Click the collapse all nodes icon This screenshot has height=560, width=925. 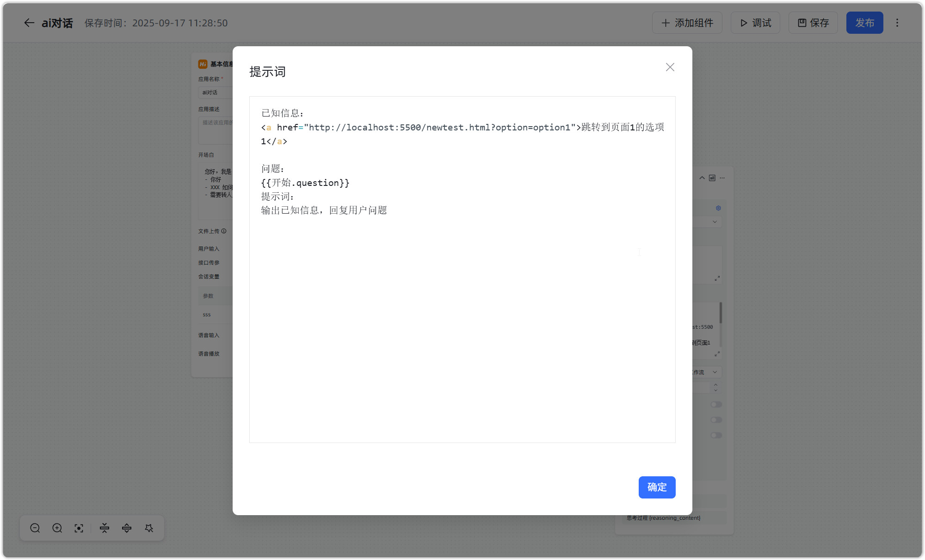pos(105,528)
